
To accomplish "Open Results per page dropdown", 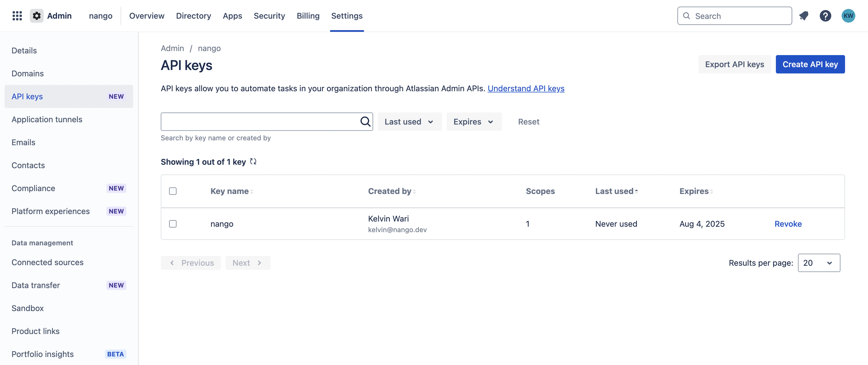I will (818, 263).
